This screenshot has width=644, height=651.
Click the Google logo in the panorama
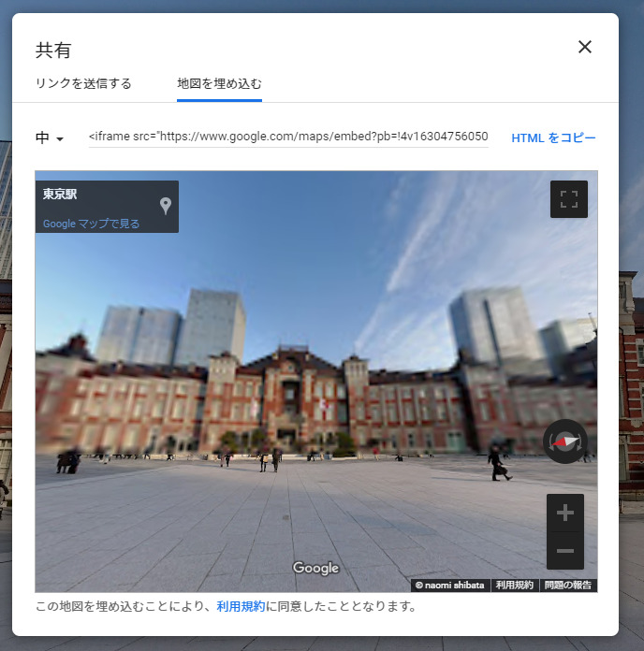click(x=315, y=568)
